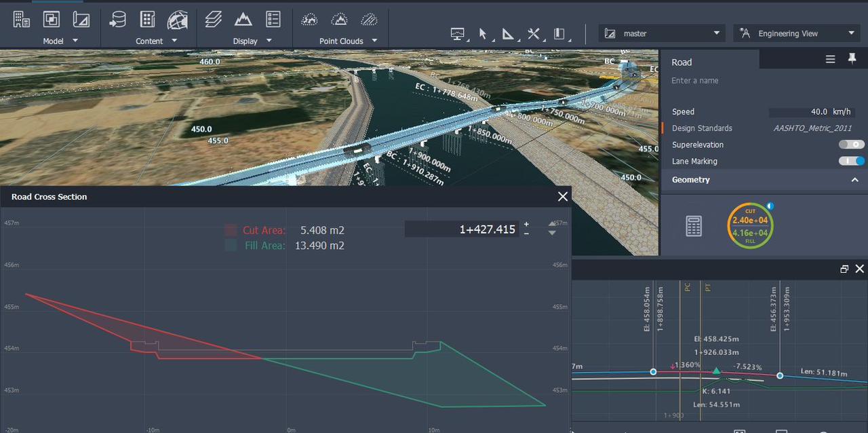Click the globe Model Builder icon
This screenshot has height=433, width=868.
178,19
